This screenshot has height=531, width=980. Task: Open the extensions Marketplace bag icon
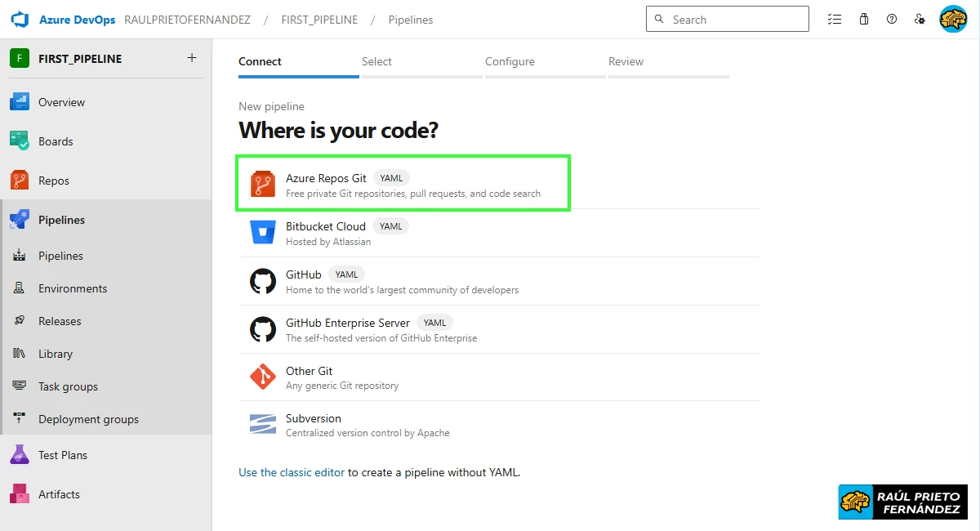pyautogui.click(x=863, y=18)
